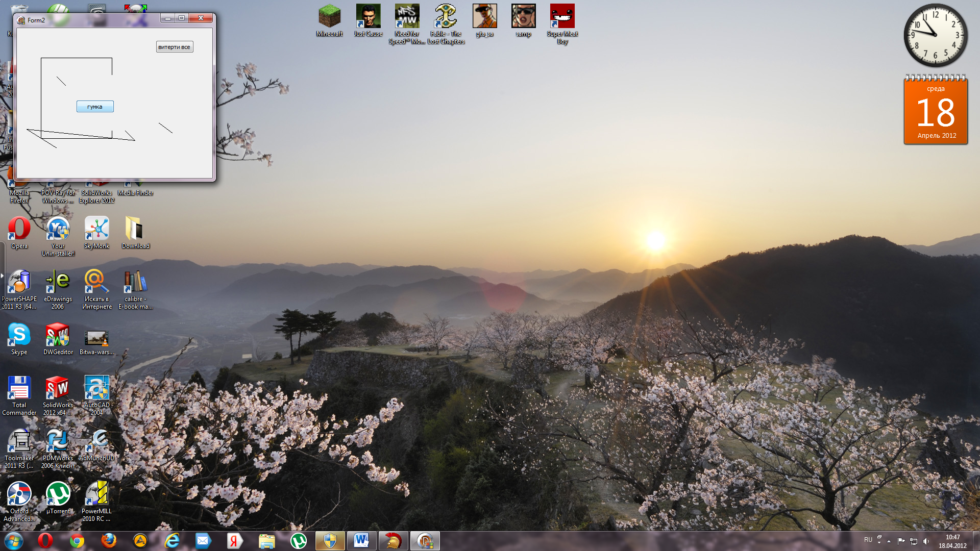Select the calibre E-book desktop icon
The image size is (980, 551).
[x=135, y=289]
